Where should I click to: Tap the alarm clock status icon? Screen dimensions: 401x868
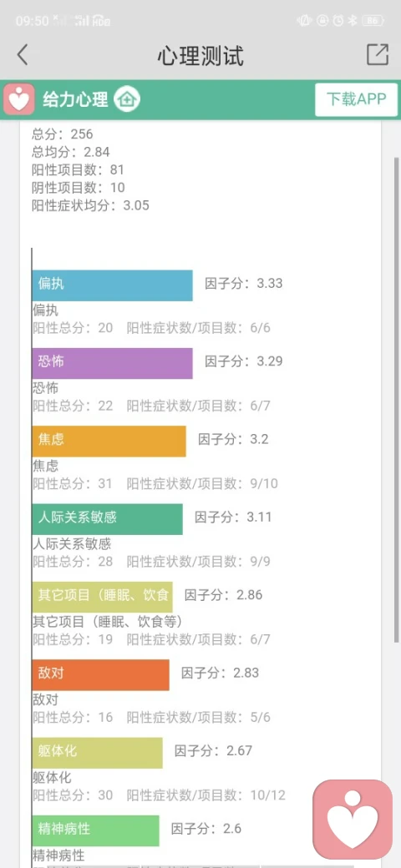coord(338,21)
